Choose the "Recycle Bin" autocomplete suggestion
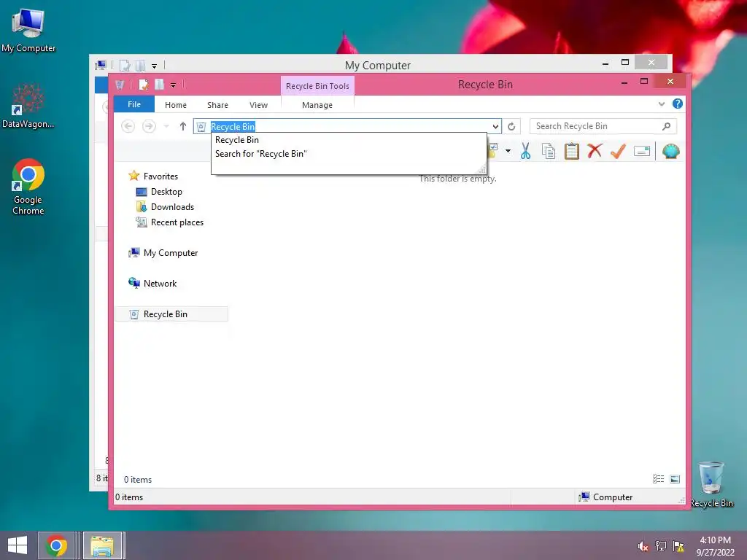747x560 pixels. [x=237, y=140]
